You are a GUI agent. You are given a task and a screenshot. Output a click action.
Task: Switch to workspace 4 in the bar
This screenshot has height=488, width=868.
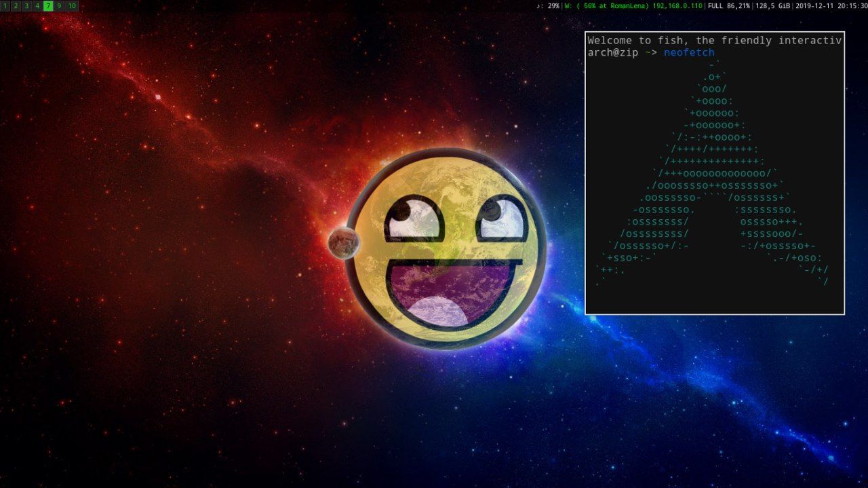[x=37, y=5]
